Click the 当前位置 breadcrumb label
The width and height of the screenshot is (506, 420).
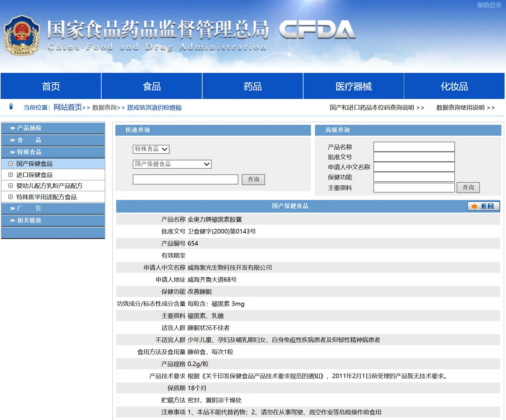point(37,108)
